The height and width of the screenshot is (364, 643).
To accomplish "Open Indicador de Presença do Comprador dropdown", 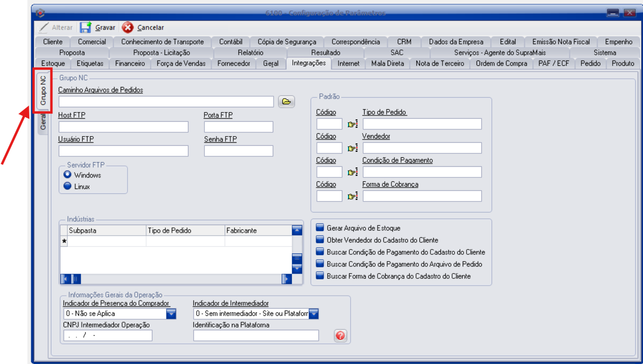I will tap(171, 314).
